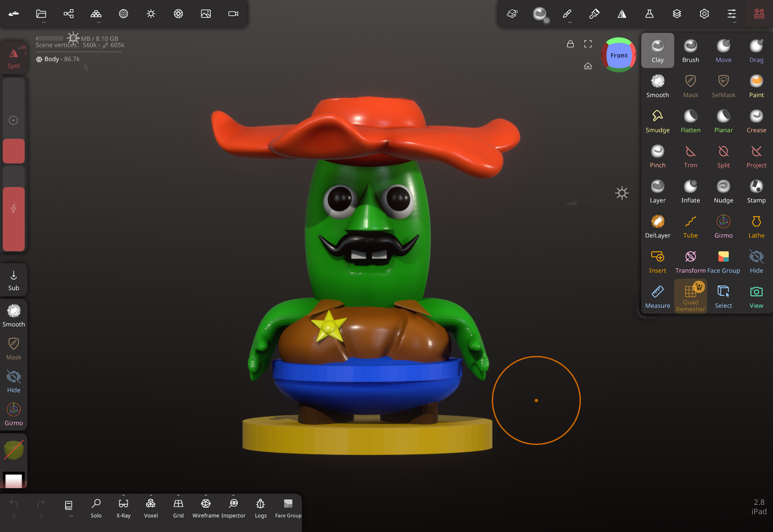Image resolution: width=773 pixels, height=532 pixels.
Task: Pick the Pinch tool
Action: 657,156
